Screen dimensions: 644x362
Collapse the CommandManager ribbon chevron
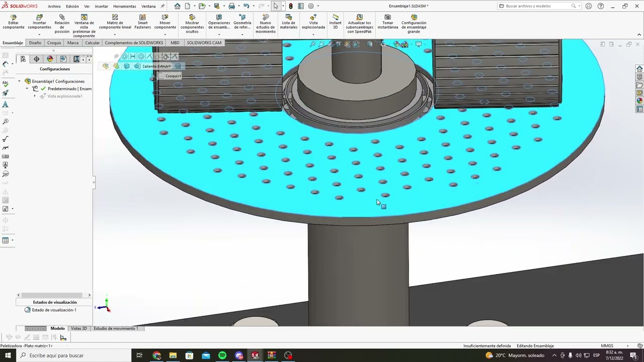(x=639, y=34)
